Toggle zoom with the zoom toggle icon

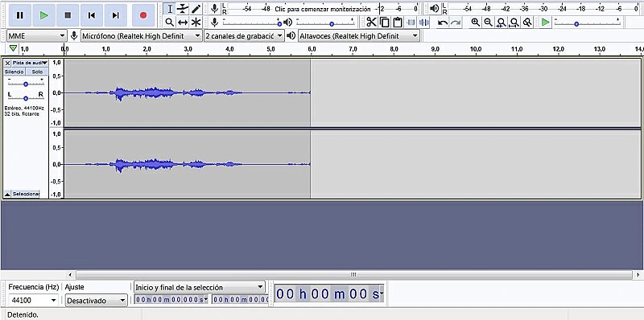(x=527, y=23)
